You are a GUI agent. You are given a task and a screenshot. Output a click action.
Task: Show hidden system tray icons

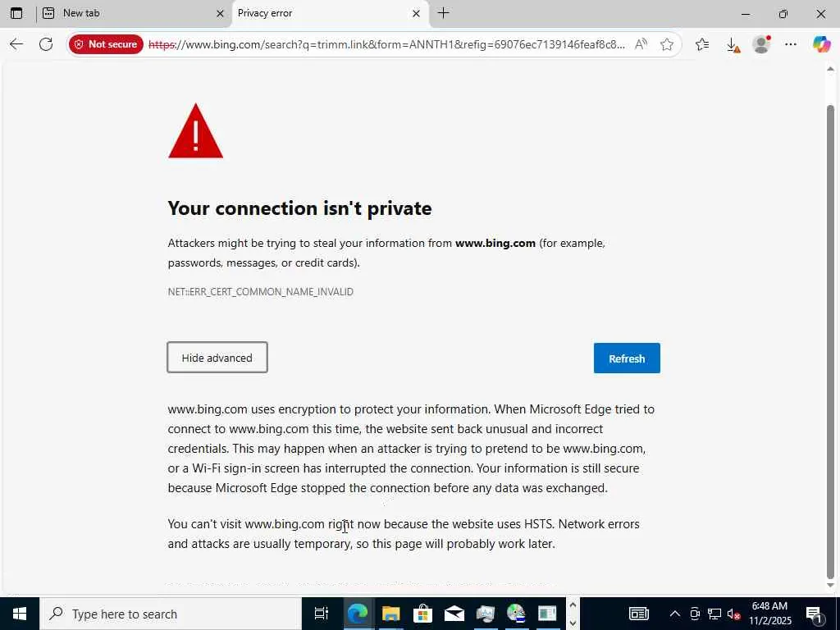(674, 614)
